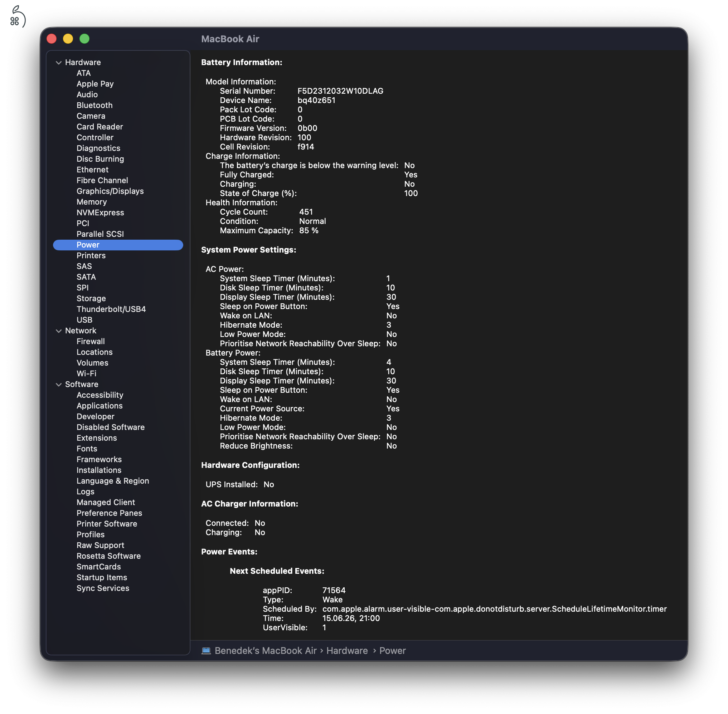Select Locations under Network
728x714 pixels.
point(94,352)
